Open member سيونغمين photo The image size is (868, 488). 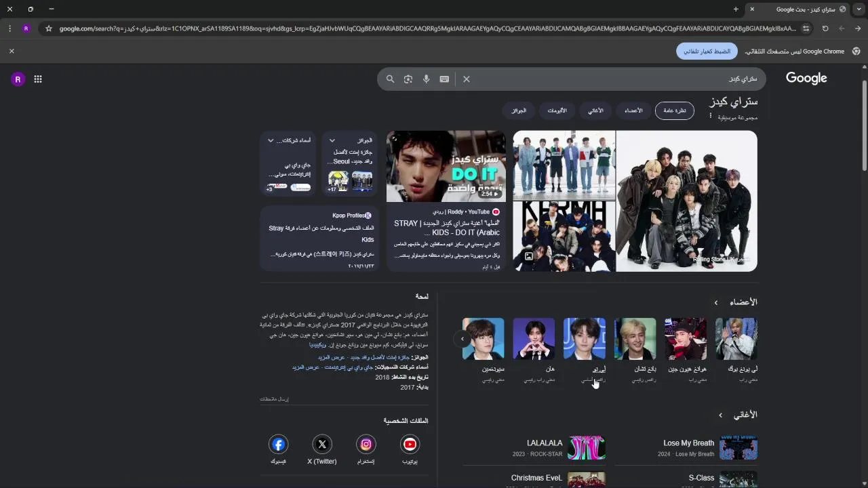[484, 339]
